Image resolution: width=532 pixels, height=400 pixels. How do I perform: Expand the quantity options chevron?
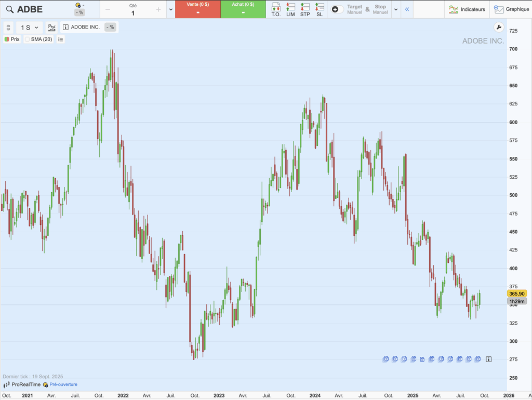click(x=170, y=9)
